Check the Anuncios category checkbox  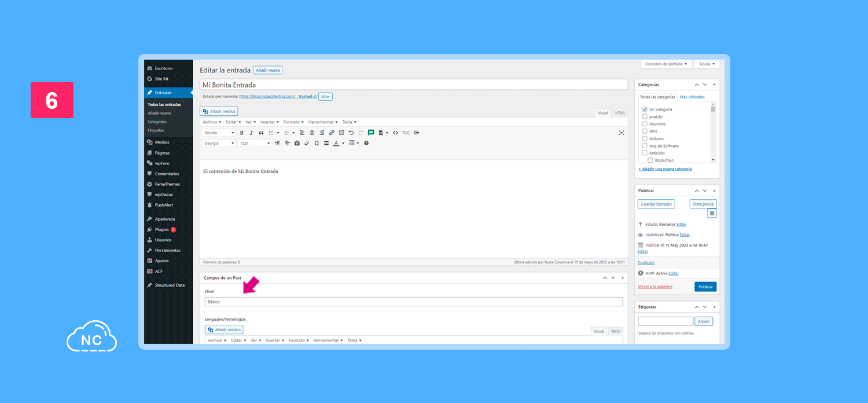point(645,124)
